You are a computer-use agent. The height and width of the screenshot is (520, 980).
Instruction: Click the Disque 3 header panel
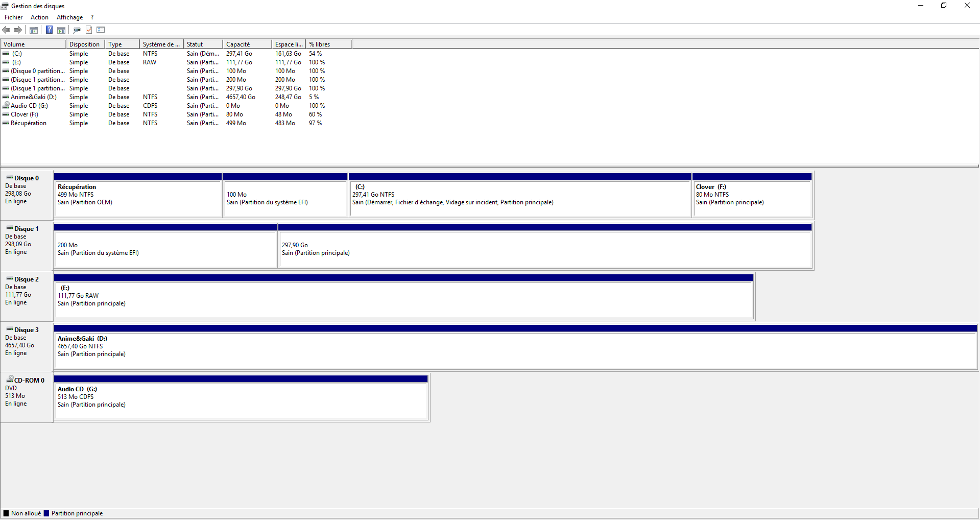[27, 347]
